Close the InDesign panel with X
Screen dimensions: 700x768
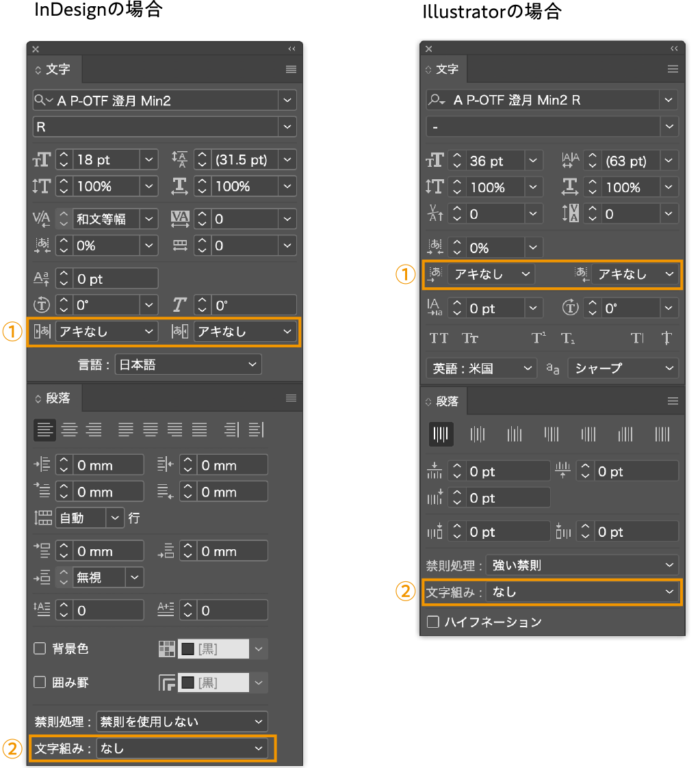36,49
